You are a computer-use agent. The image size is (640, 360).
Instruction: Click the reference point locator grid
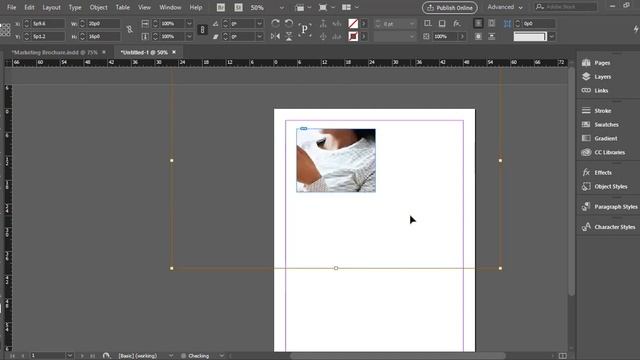[x=5, y=30]
